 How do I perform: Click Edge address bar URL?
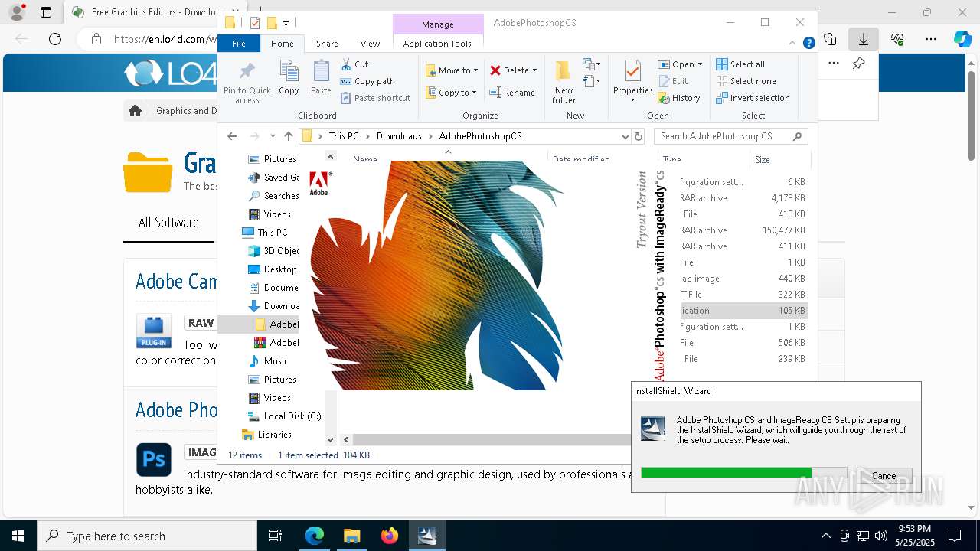[164, 39]
